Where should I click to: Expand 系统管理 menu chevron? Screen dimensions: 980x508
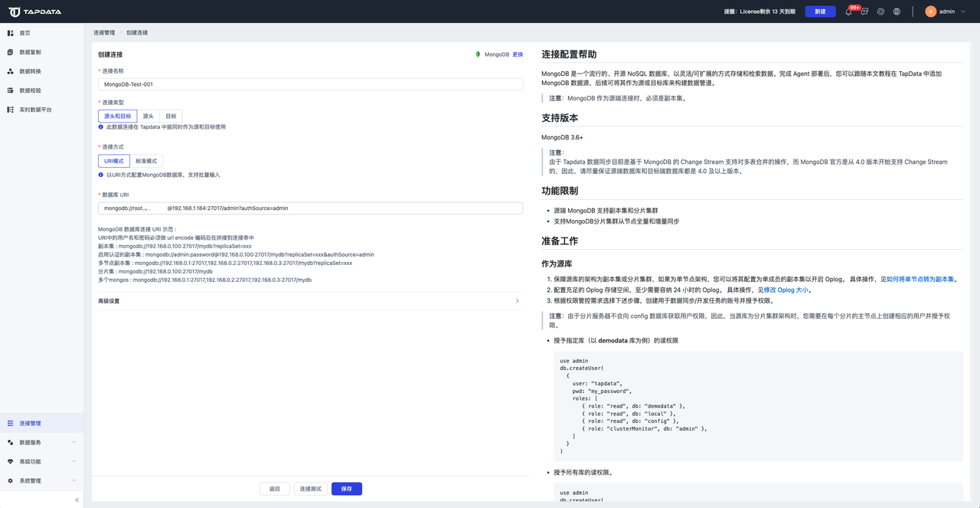coord(74,480)
